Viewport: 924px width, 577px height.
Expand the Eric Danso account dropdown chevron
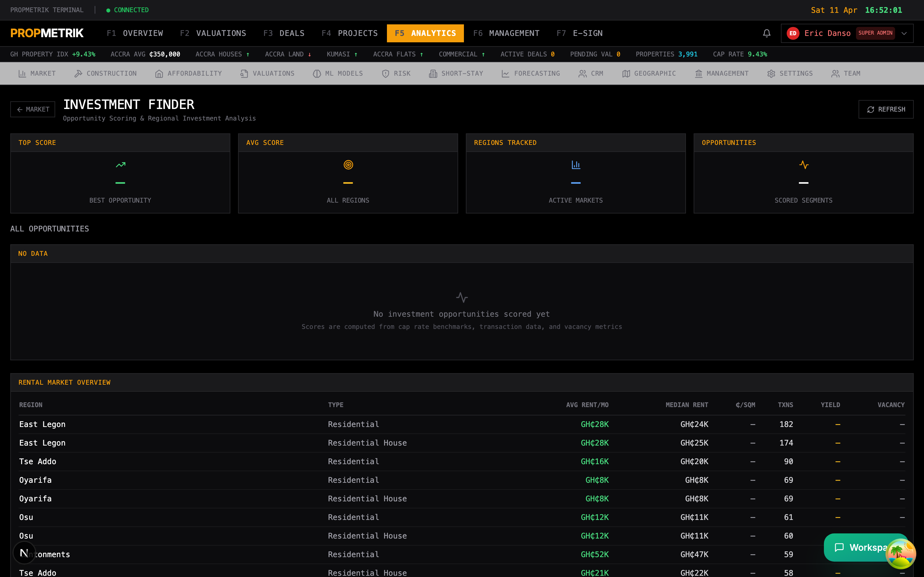pyautogui.click(x=904, y=33)
